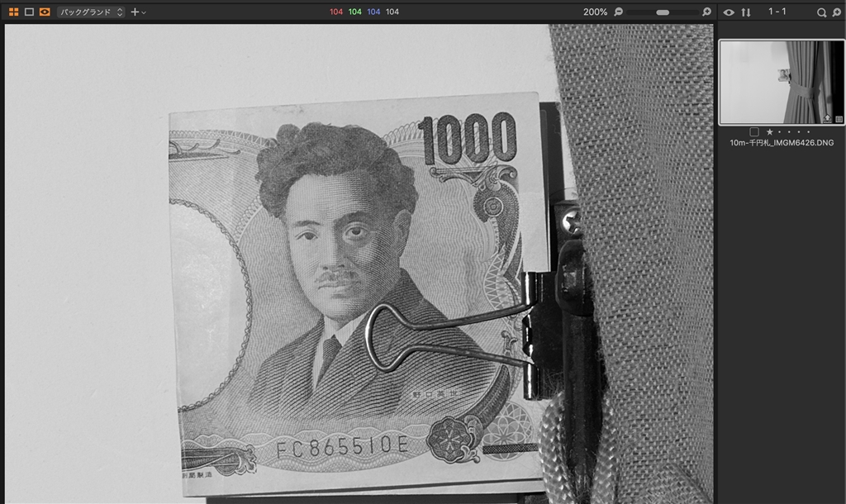Switch viewer to multi-view grid mode
The height and width of the screenshot is (504, 846).
click(13, 12)
